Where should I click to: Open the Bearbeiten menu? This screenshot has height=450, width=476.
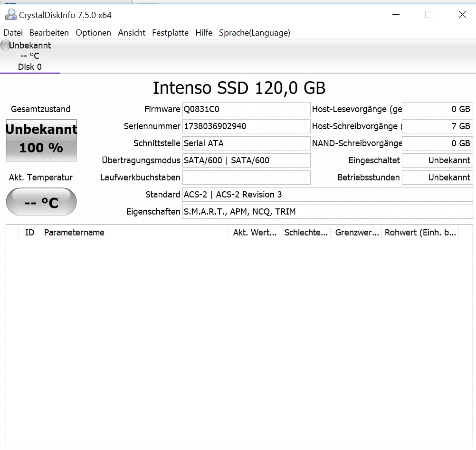click(x=49, y=33)
